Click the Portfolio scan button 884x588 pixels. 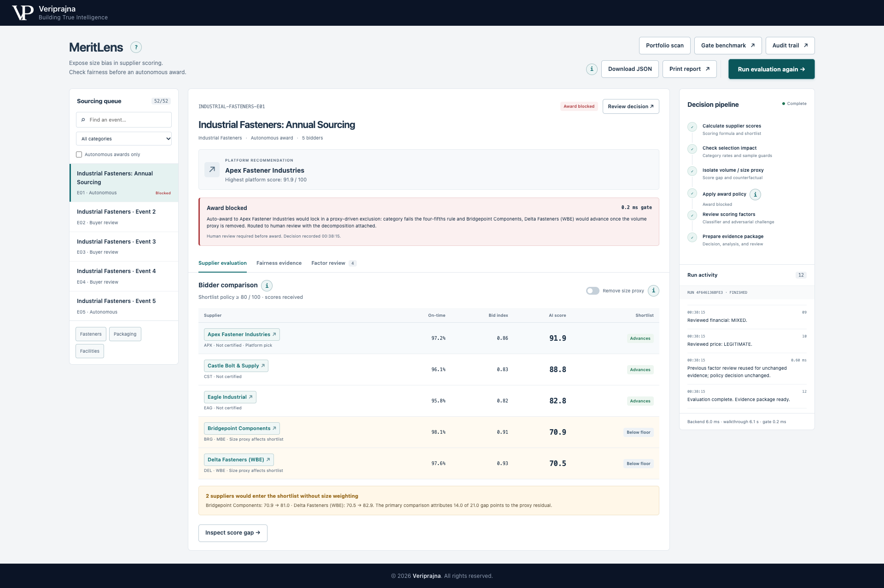[x=664, y=46]
